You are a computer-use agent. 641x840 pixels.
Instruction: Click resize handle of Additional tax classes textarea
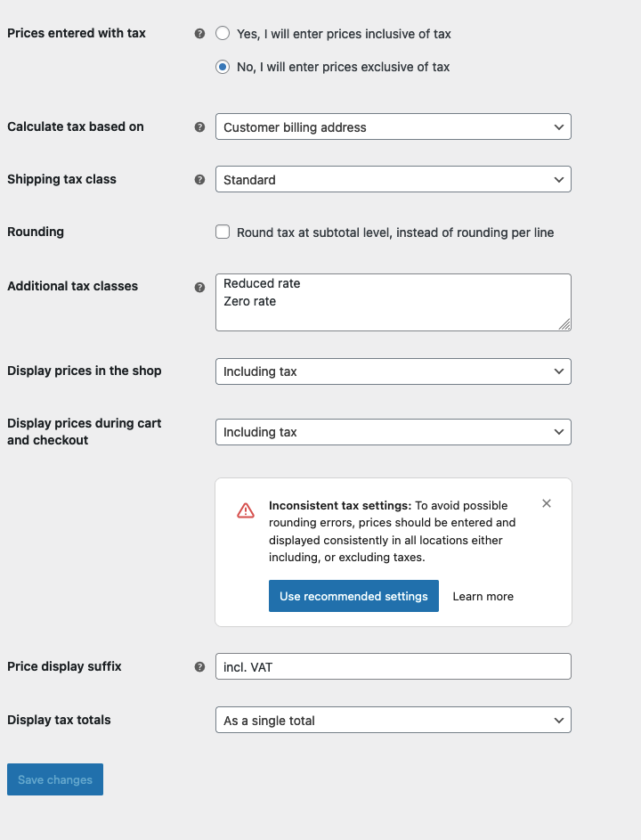(564, 324)
